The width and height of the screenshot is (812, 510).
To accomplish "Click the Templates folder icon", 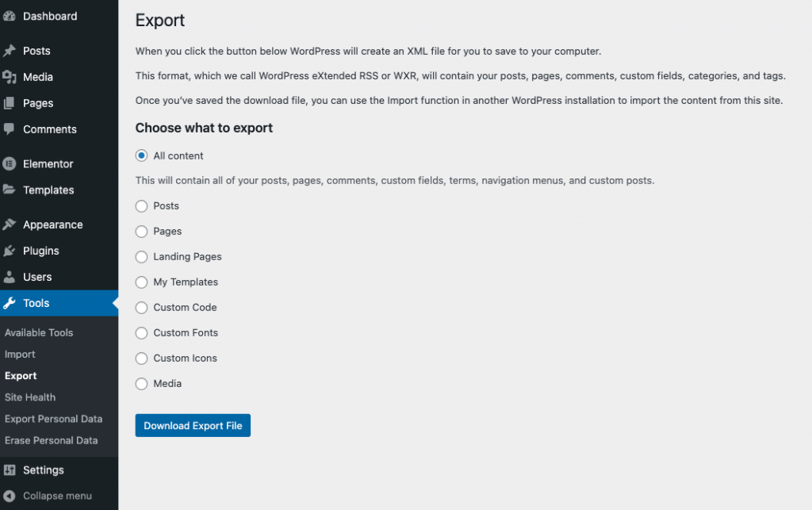I will (10, 190).
